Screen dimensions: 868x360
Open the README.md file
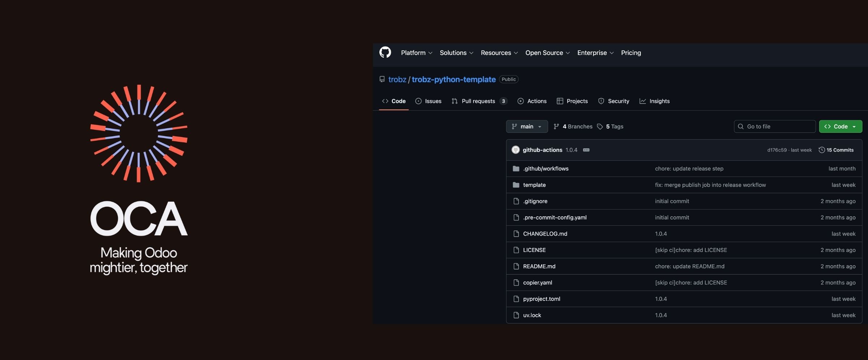[x=539, y=266]
